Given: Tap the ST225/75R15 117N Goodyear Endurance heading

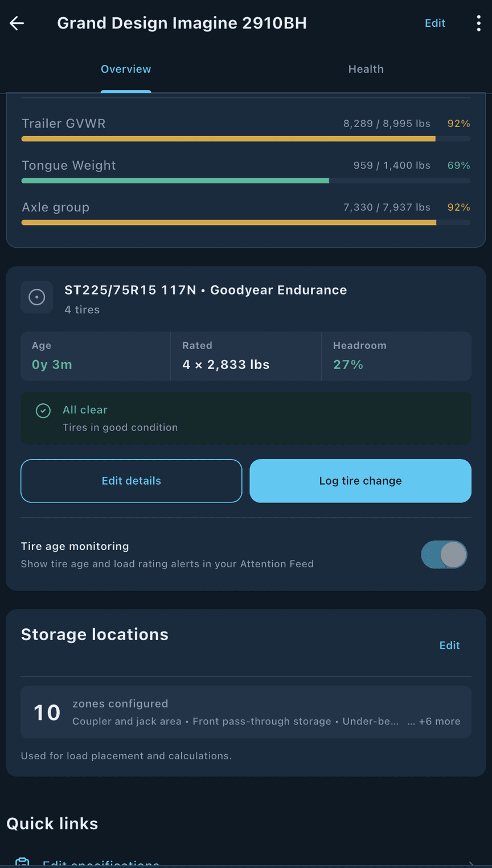Looking at the screenshot, I should [x=206, y=290].
